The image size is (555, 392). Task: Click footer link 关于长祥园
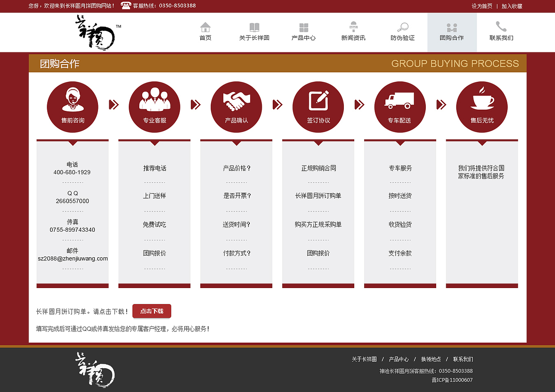tap(364, 359)
